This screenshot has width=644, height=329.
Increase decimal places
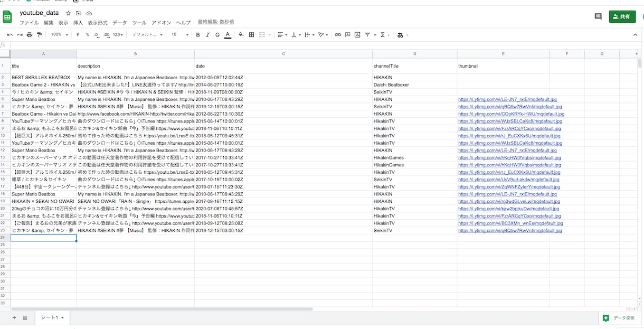(107, 35)
